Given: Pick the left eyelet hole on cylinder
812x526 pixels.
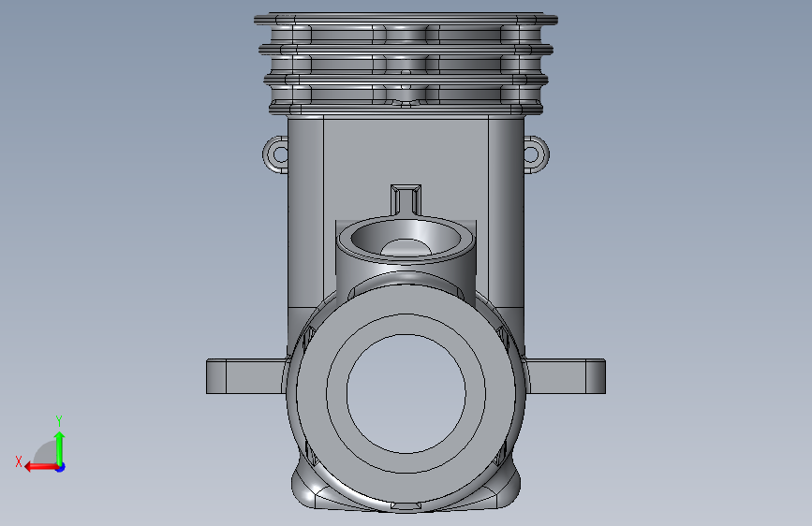Looking at the screenshot, I should [280, 153].
